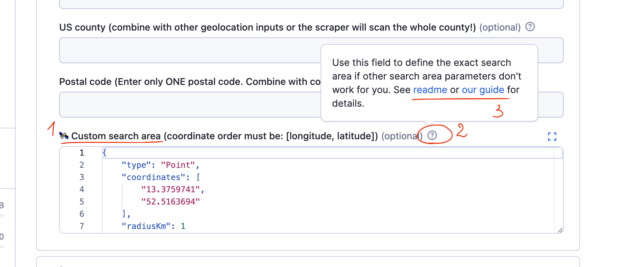Open help tooltip for US county field

point(531,26)
